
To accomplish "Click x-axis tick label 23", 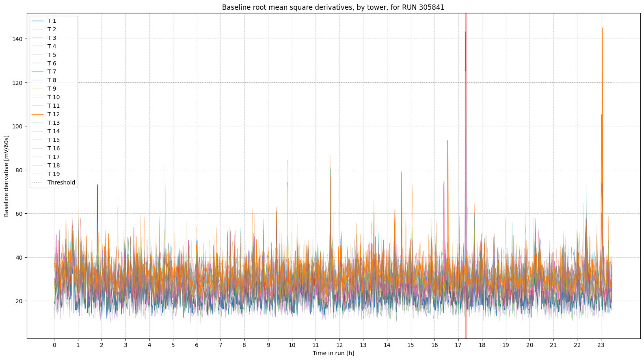I will [x=601, y=345].
